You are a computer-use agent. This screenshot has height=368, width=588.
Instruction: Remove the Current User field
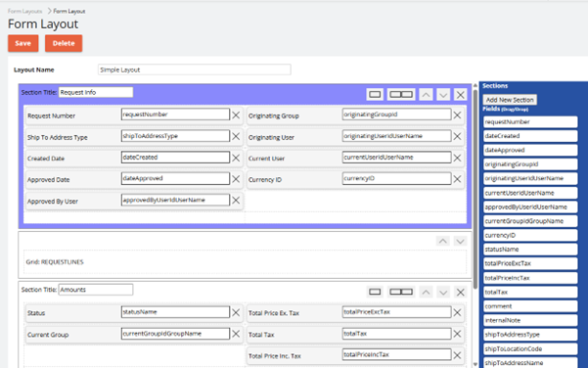[457, 158]
